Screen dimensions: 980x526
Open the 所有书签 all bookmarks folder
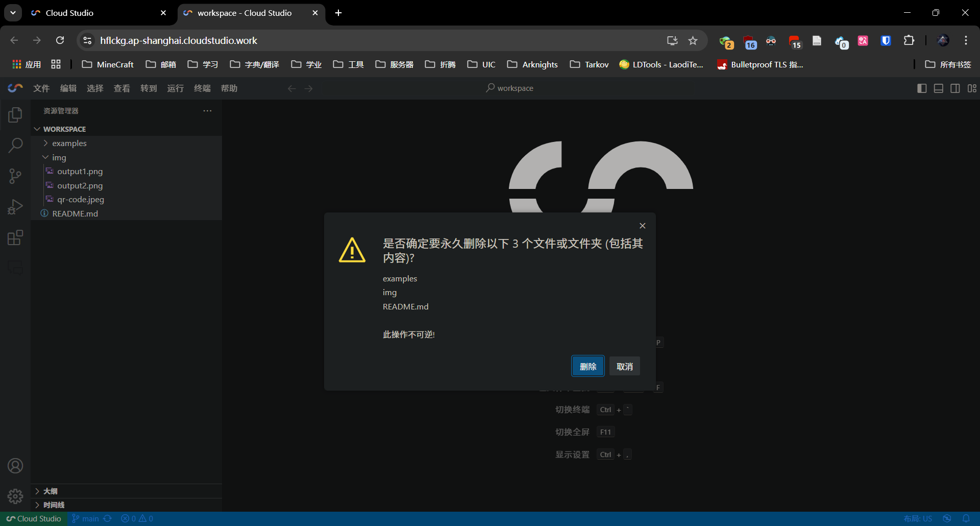(x=948, y=64)
